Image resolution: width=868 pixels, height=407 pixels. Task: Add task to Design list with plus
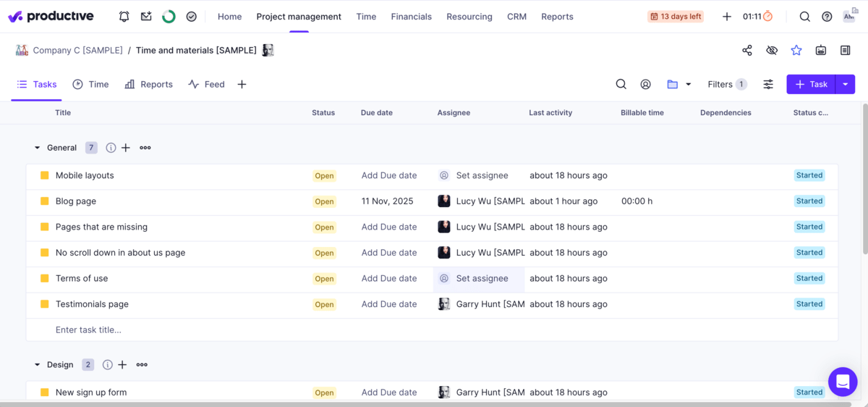tap(122, 365)
